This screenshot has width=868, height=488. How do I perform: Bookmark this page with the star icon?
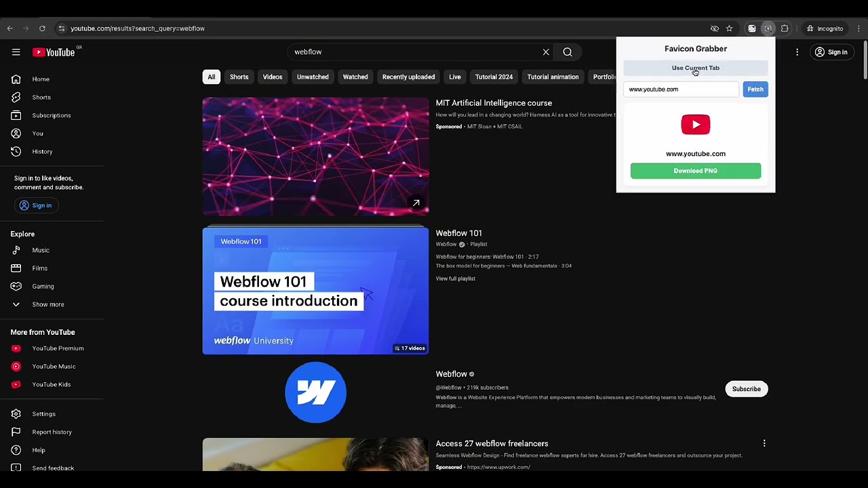point(729,28)
